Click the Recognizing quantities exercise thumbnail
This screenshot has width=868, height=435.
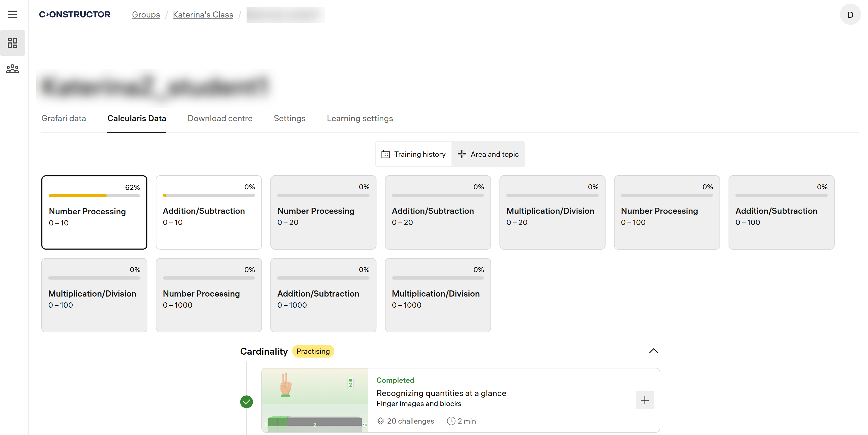[x=314, y=400]
